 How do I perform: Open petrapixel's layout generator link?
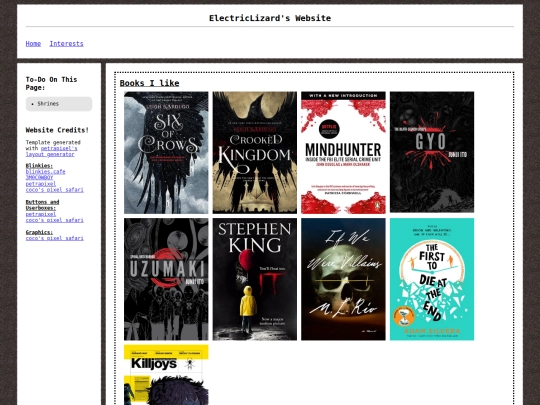click(52, 152)
